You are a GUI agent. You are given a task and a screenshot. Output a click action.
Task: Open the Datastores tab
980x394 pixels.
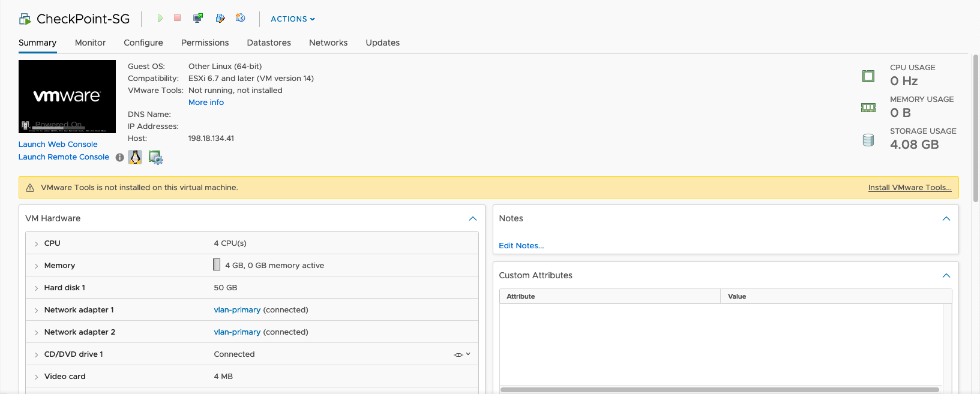269,43
